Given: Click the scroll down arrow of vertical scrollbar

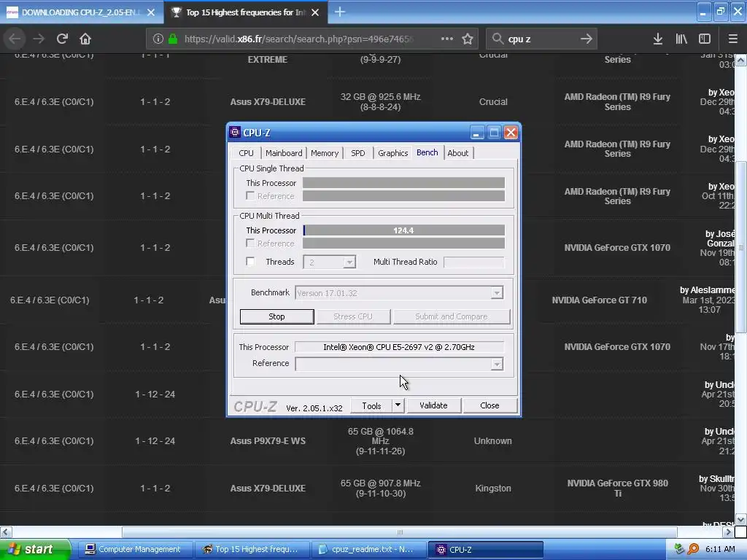Looking at the screenshot, I should [x=741, y=519].
